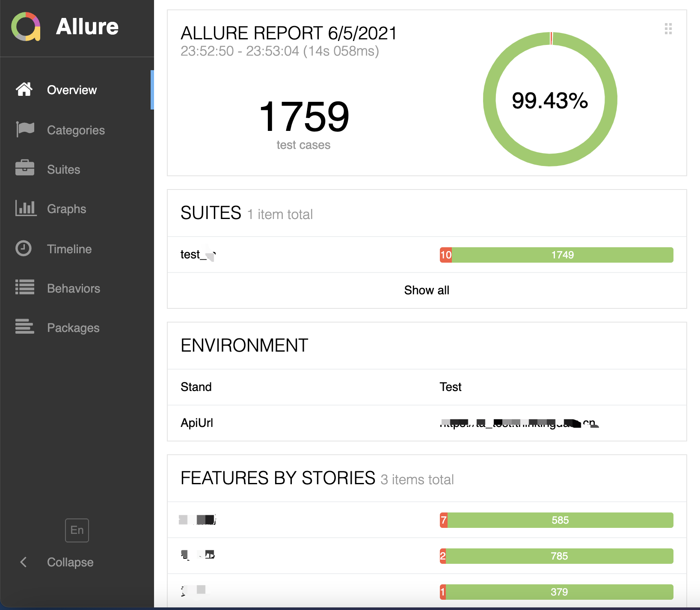Image resolution: width=700 pixels, height=610 pixels.
Task: Click the widget drag-handle dots
Action: (x=669, y=29)
